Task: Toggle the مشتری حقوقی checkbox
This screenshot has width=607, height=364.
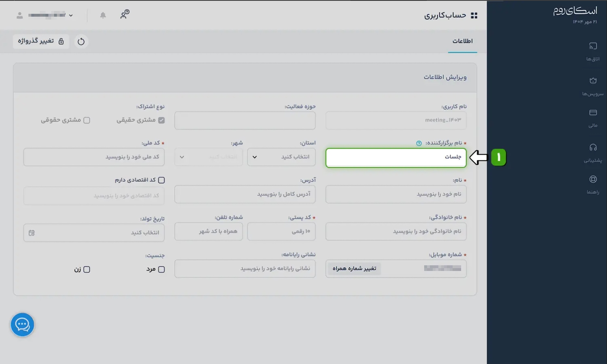Action: coord(87,120)
